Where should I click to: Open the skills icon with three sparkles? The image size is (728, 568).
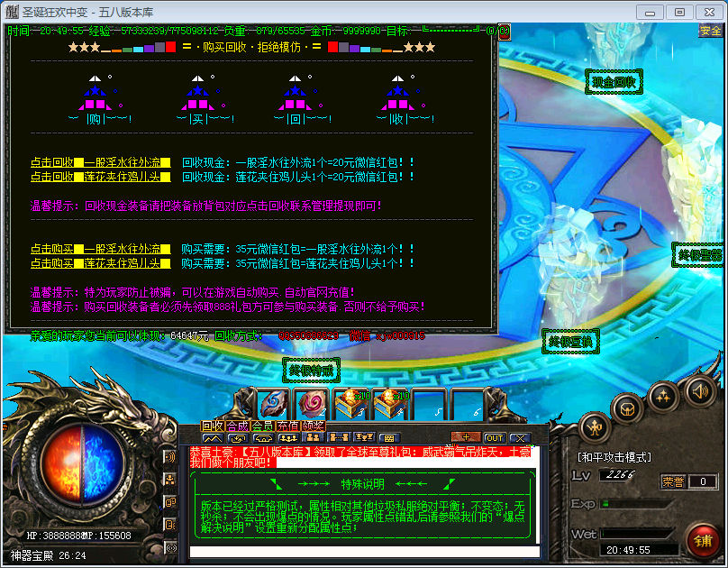coord(662,395)
